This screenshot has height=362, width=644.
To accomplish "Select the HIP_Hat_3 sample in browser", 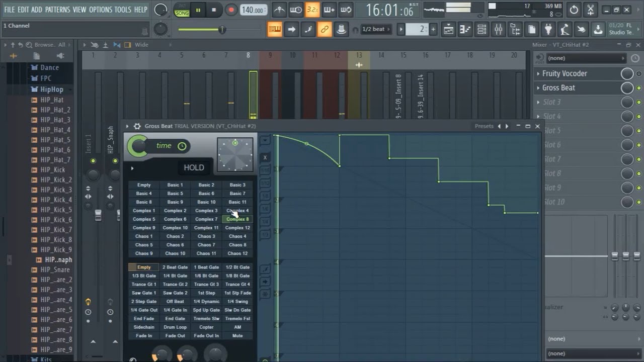I will click(55, 120).
